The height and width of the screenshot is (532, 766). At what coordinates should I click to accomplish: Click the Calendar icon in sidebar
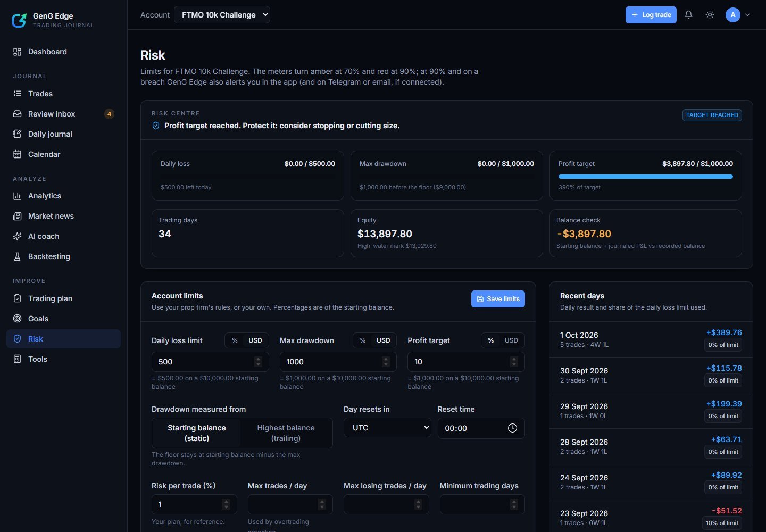tap(17, 154)
